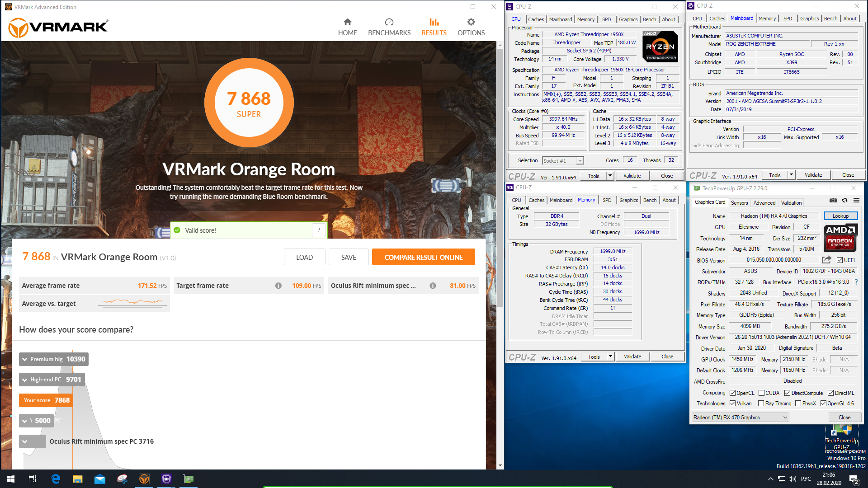
Task: Open the notification center icon
Action: [854, 479]
